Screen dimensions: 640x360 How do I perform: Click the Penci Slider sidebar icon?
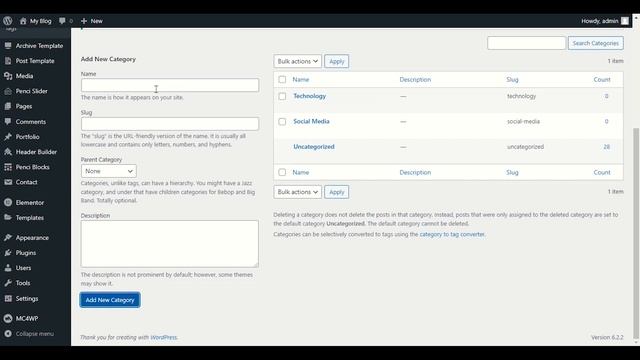8,91
